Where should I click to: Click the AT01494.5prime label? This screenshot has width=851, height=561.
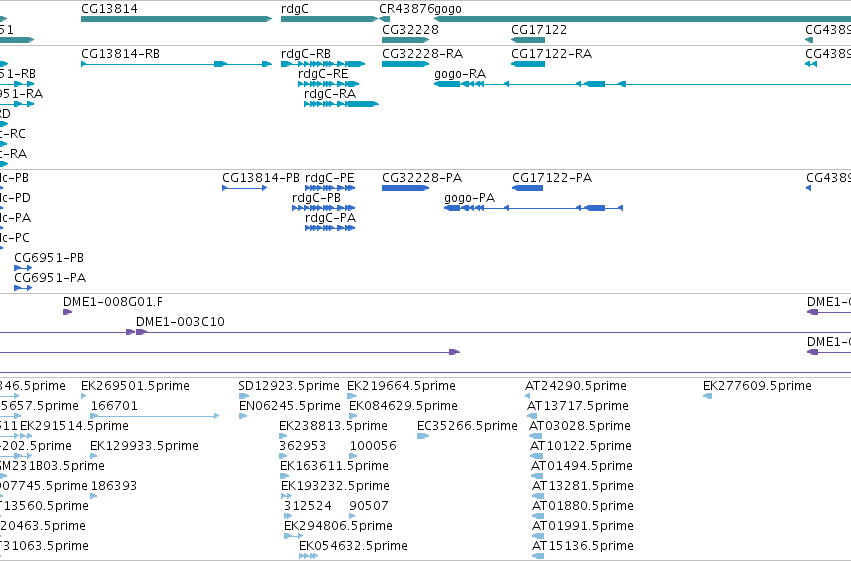(582, 466)
